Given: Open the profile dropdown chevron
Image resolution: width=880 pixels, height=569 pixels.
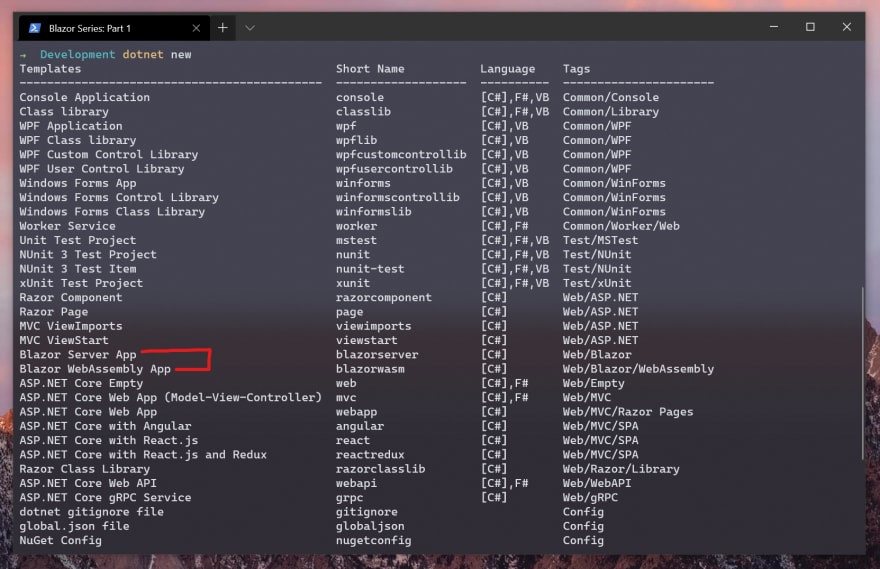Looking at the screenshot, I should pyautogui.click(x=250, y=27).
